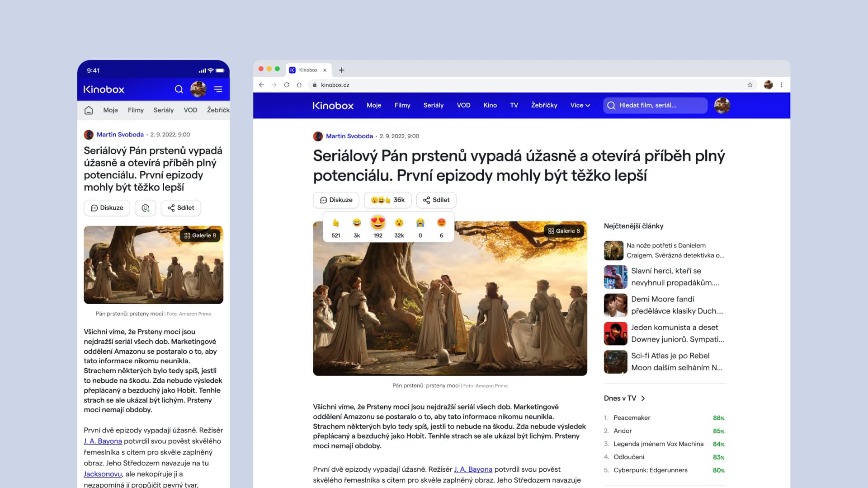This screenshot has width=868, height=488.
Task: Click Sdílet button in desktop article
Action: (436, 200)
